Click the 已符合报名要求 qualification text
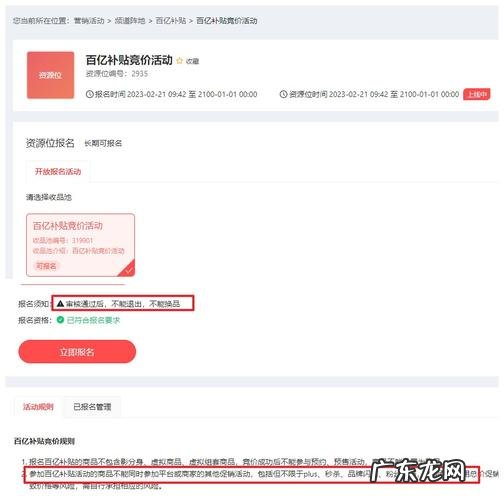 tap(93, 320)
